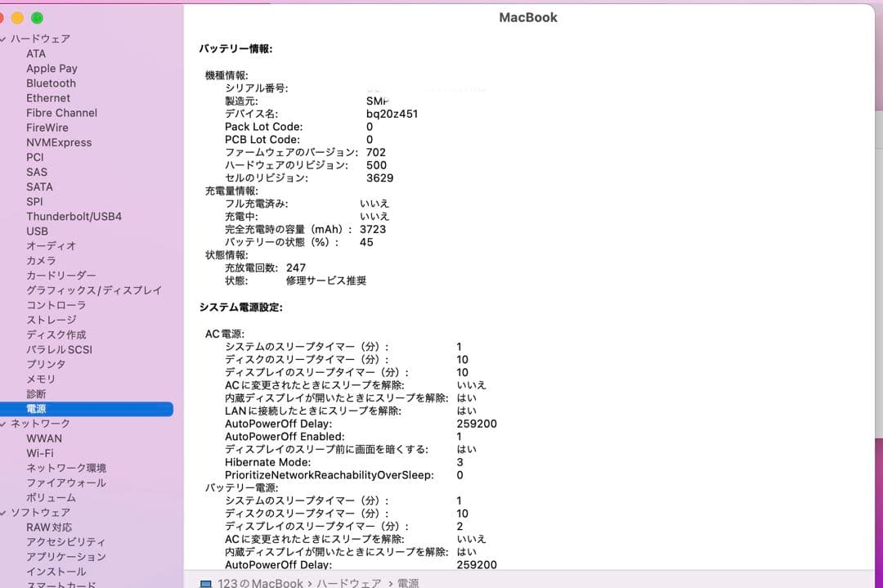Select アプリケーション in the sidebar
This screenshot has height=588, width=883.
click(66, 556)
